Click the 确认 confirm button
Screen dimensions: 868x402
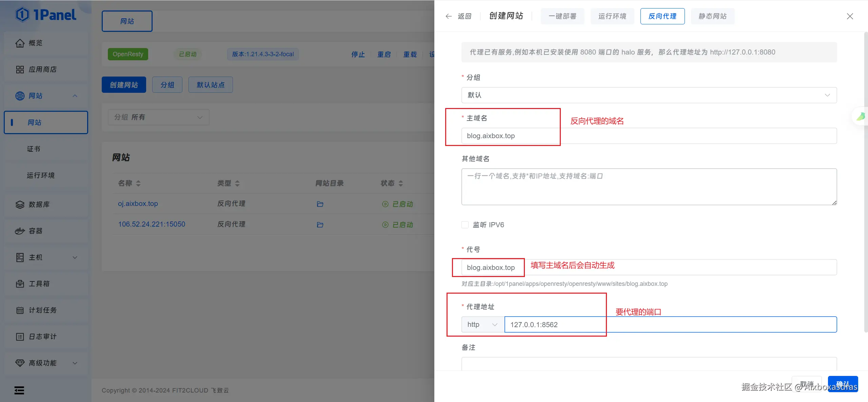[x=843, y=384]
